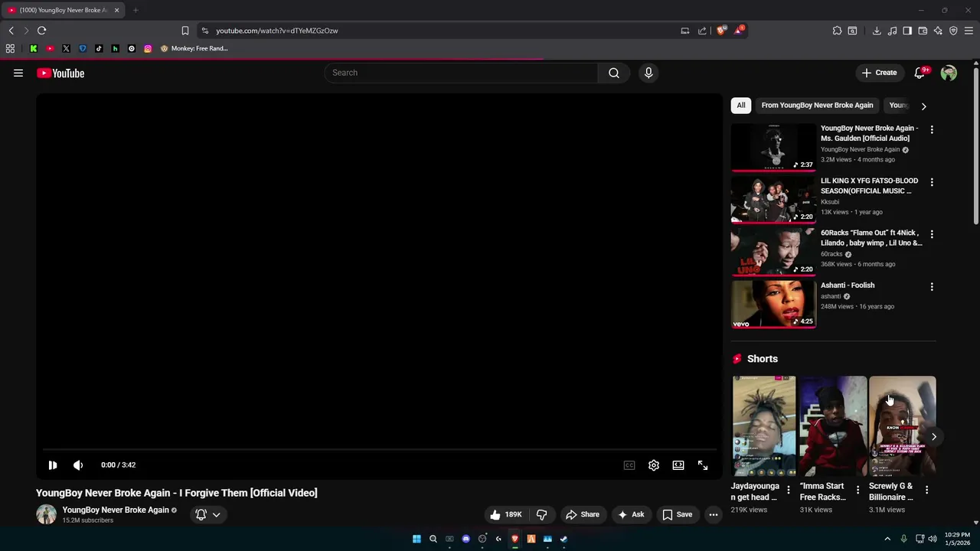This screenshot has width=980, height=551.
Task: Open Steam from the taskbar
Action: click(563, 539)
